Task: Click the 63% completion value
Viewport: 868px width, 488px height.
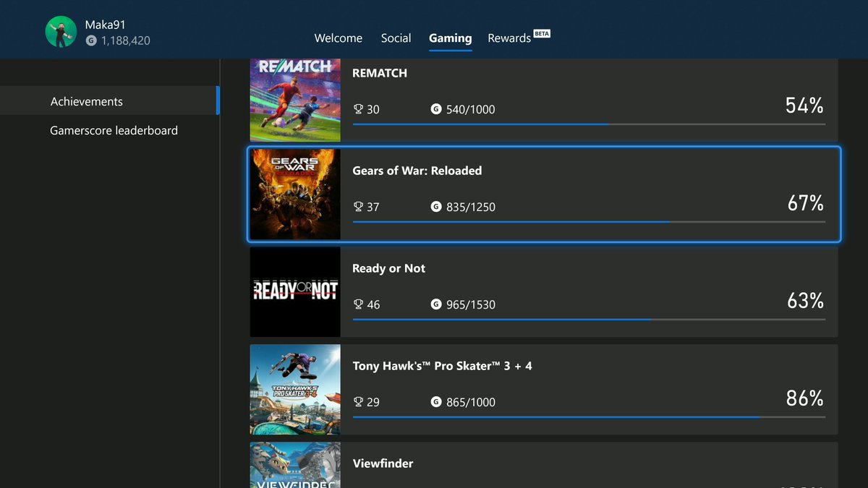Action: point(805,301)
